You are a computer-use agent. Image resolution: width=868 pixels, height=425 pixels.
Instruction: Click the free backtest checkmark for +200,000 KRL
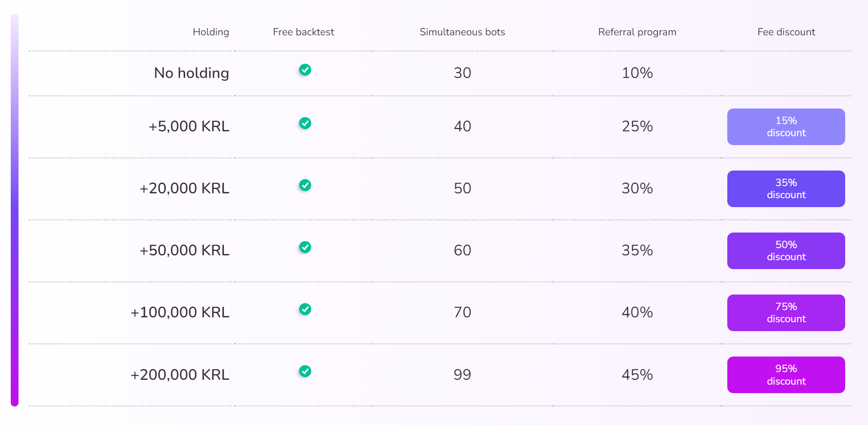[305, 371]
